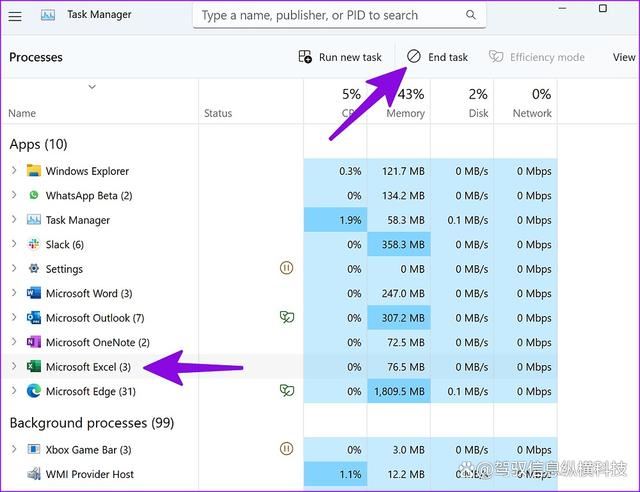Expand the Task Manager process row
640x492 pixels.
[x=14, y=219]
